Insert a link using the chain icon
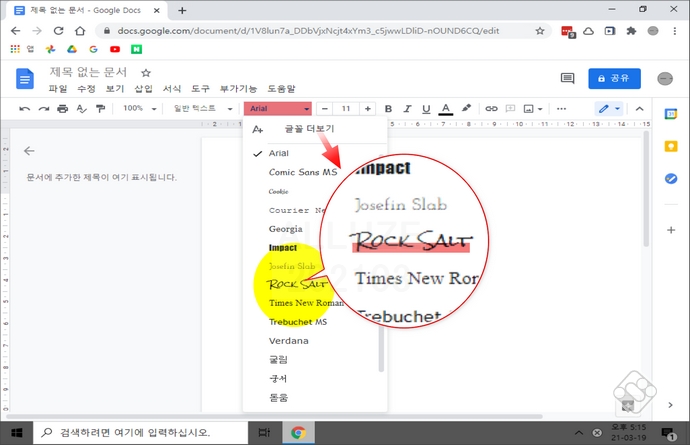This screenshot has height=445, width=690. (491, 109)
